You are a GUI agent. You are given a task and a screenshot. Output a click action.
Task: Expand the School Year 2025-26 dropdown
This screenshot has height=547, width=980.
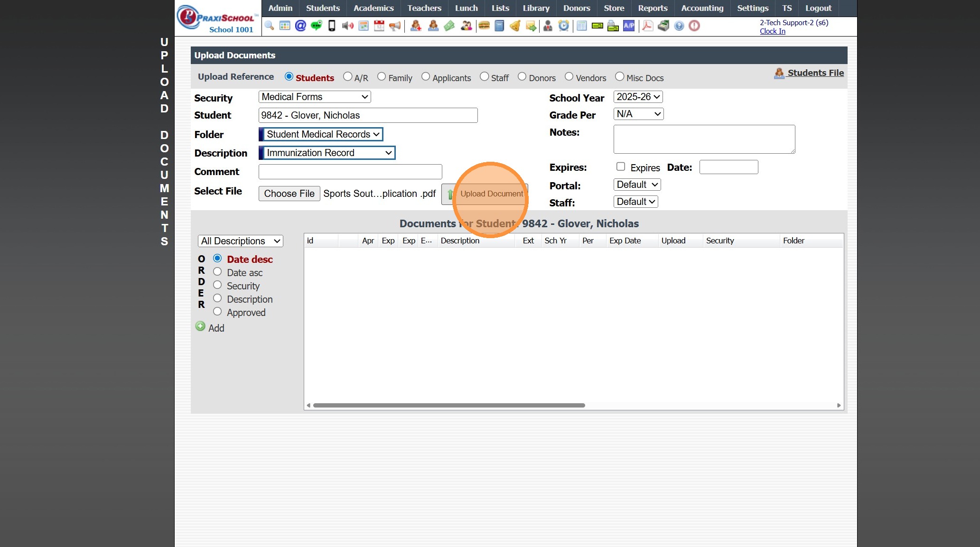638,97
